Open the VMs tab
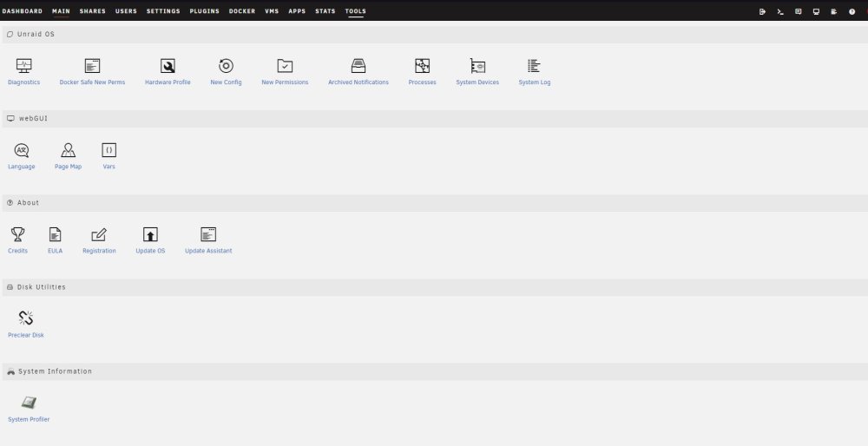 tap(272, 11)
